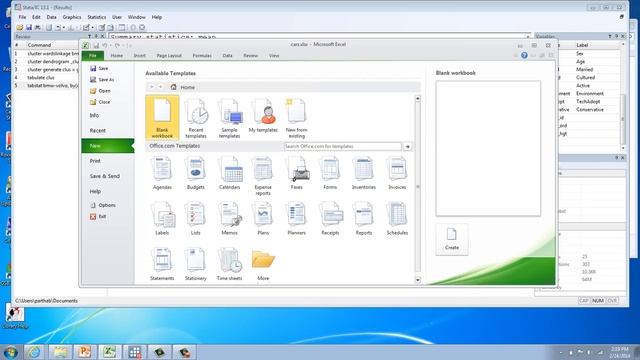
Task: Switch to the Page Layout ribbon tab
Action: click(x=169, y=56)
